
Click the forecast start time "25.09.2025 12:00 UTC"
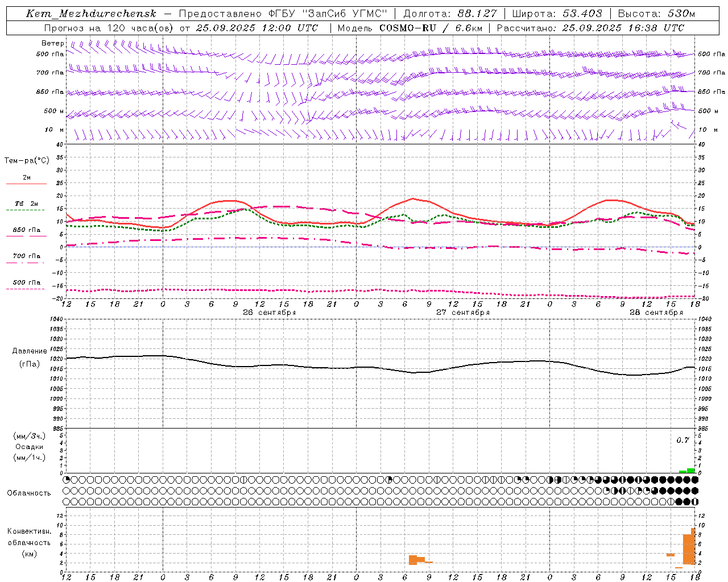click(x=257, y=28)
